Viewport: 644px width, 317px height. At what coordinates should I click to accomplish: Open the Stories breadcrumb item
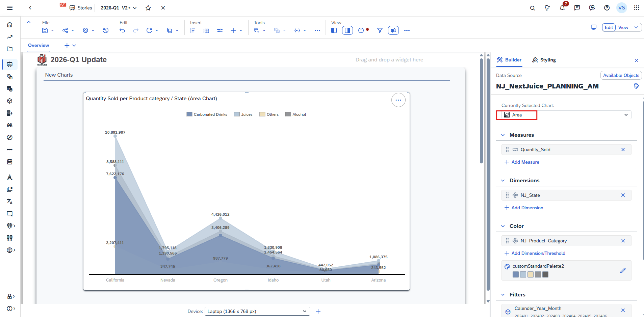81,8
